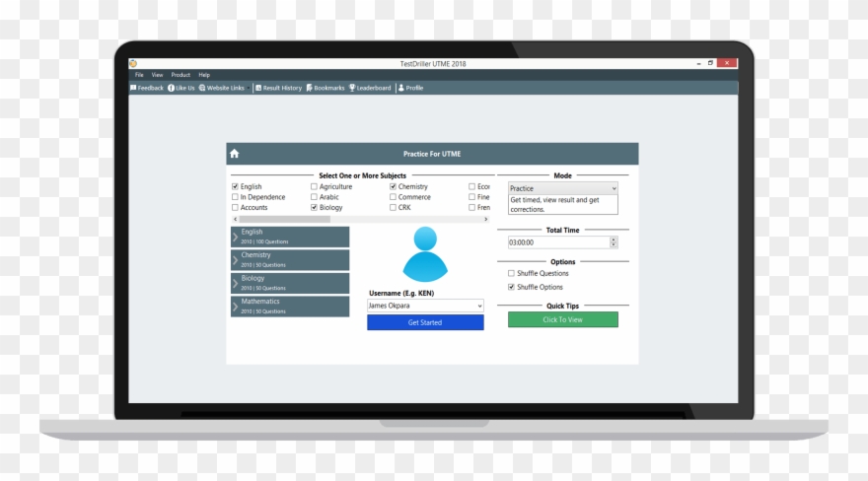The width and height of the screenshot is (868, 481).
Task: Open the File menu
Action: click(x=139, y=75)
